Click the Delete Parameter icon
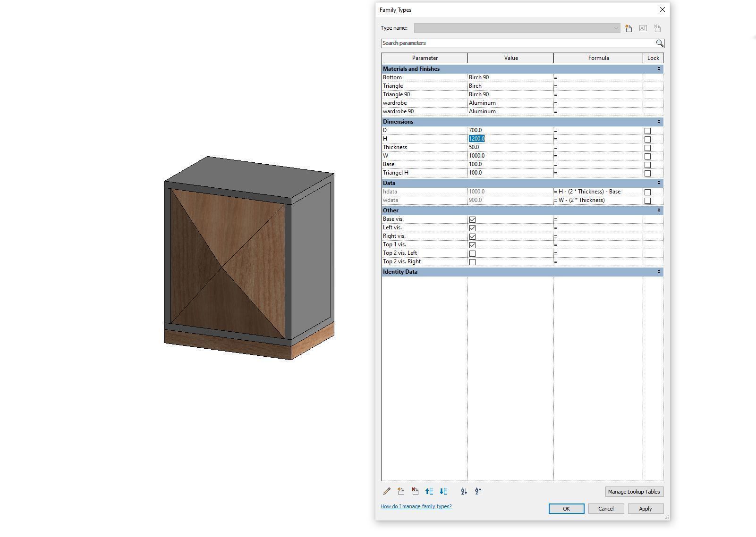The width and height of the screenshot is (756, 537). pos(415,491)
